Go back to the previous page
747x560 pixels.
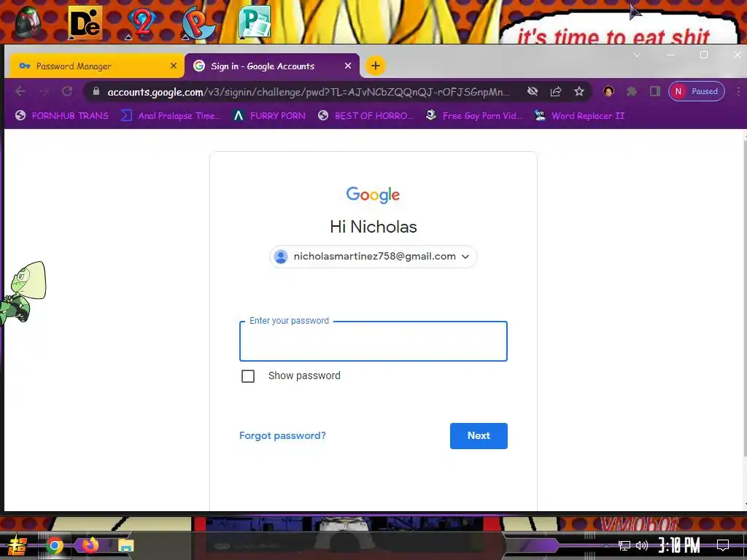20,91
